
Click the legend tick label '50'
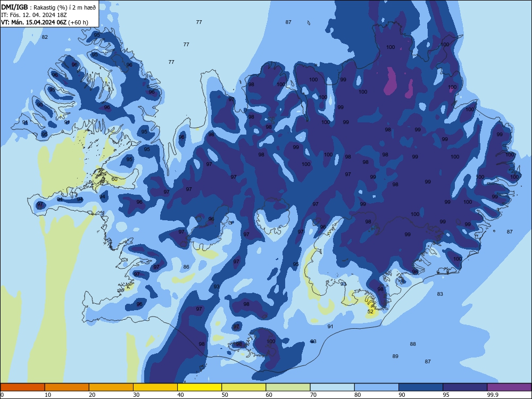click(225, 395)
